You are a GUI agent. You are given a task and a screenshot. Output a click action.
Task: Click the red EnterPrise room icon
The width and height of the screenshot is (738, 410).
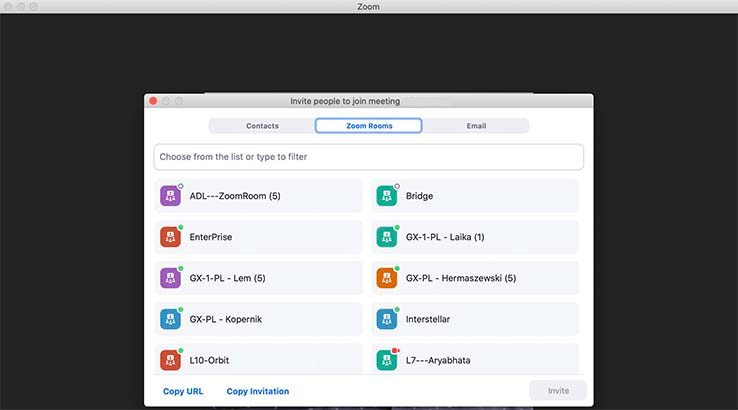click(x=171, y=237)
